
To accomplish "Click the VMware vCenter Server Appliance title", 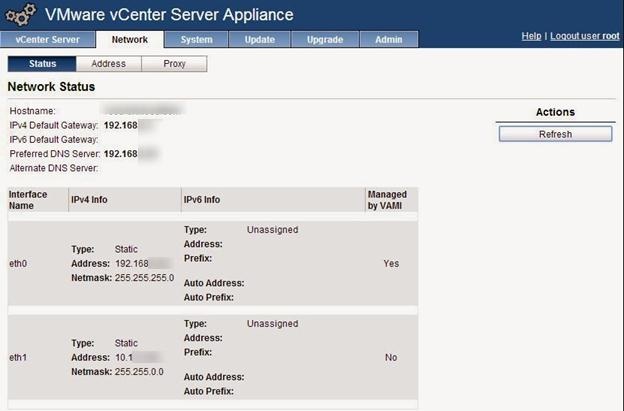I will [x=169, y=15].
